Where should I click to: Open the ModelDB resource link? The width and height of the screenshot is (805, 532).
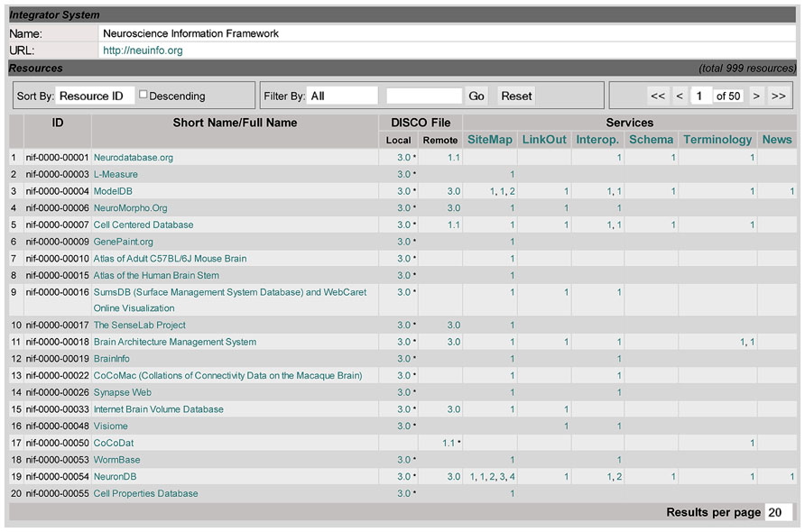coord(113,191)
